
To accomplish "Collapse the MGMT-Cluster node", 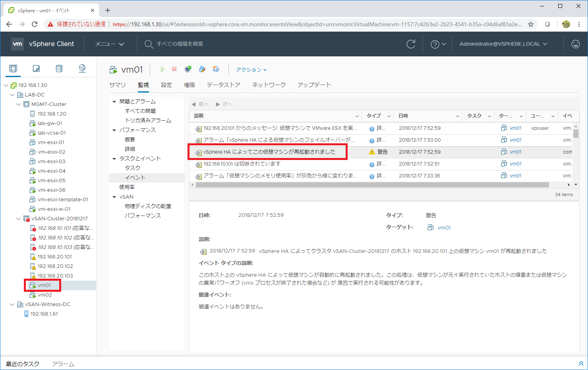I will 19,104.
